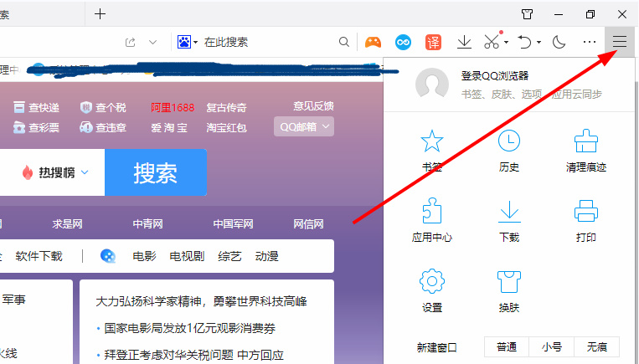Open a new browser tab
The width and height of the screenshot is (639, 364).
(x=100, y=14)
